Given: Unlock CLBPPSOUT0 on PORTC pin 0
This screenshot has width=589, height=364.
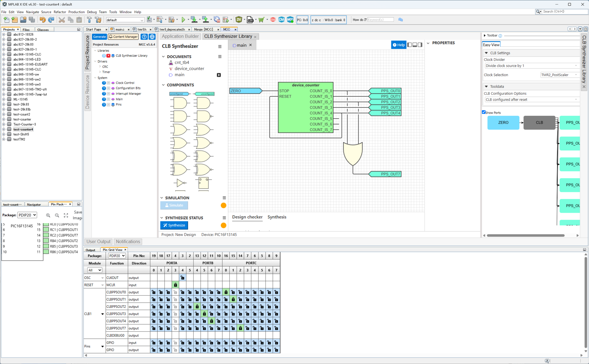Looking at the screenshot, I should 226,292.
